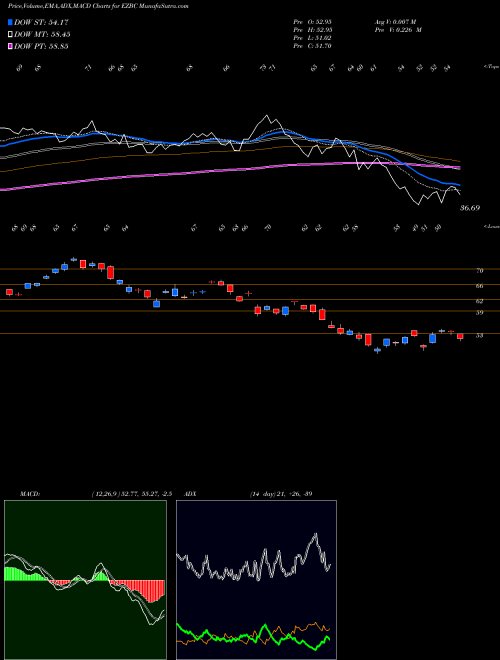Click the 'Pre V: 0.226 M' value
The image size is (500, 660).
(x=398, y=30)
